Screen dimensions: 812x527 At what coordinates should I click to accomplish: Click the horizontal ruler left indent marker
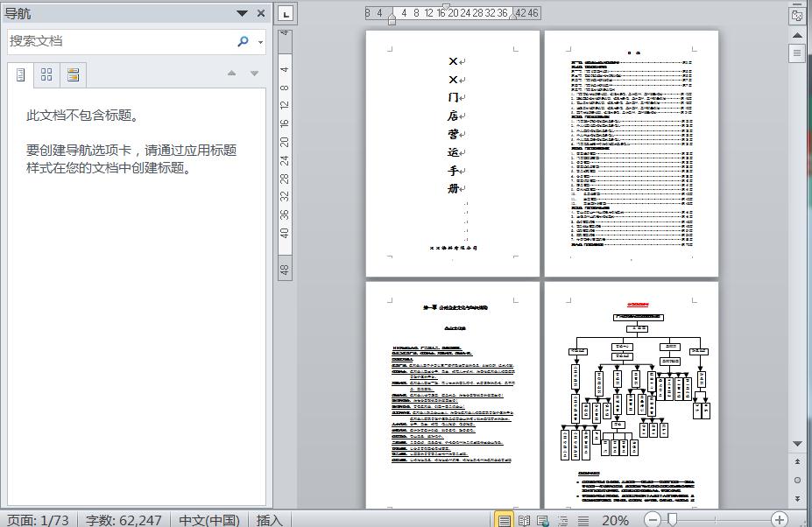coord(392,18)
